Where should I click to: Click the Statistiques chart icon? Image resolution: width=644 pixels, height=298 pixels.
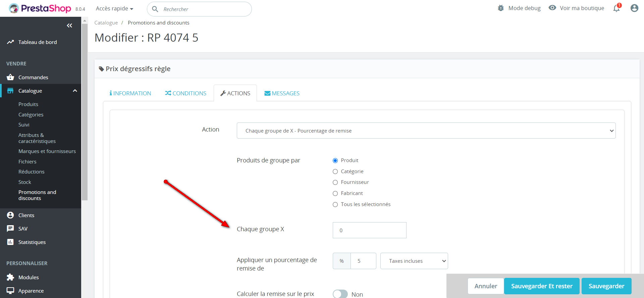[10, 242]
